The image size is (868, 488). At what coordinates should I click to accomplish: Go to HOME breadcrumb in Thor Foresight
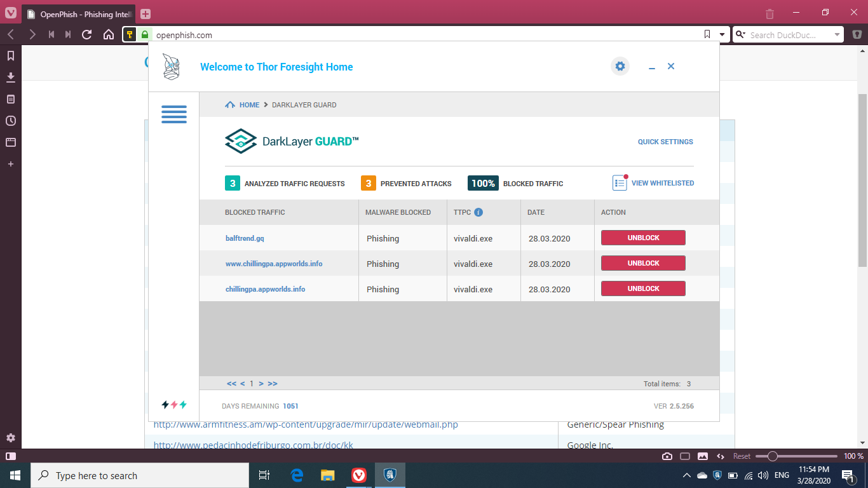(249, 105)
